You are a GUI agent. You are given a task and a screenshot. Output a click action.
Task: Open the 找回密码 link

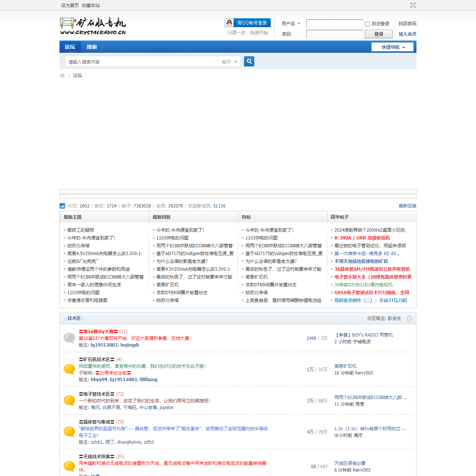(x=407, y=24)
